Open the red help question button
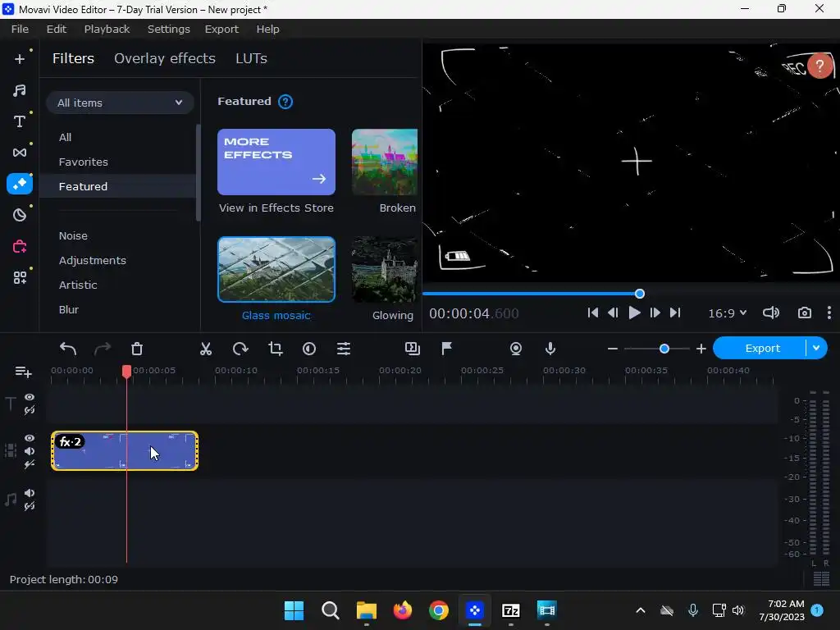Screen dimensions: 840x630 pyautogui.click(x=819, y=66)
